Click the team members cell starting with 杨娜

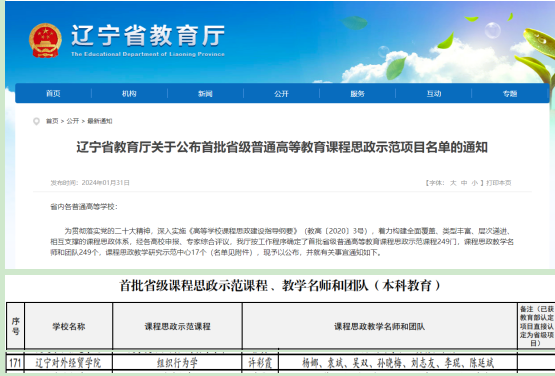[x=398, y=363]
